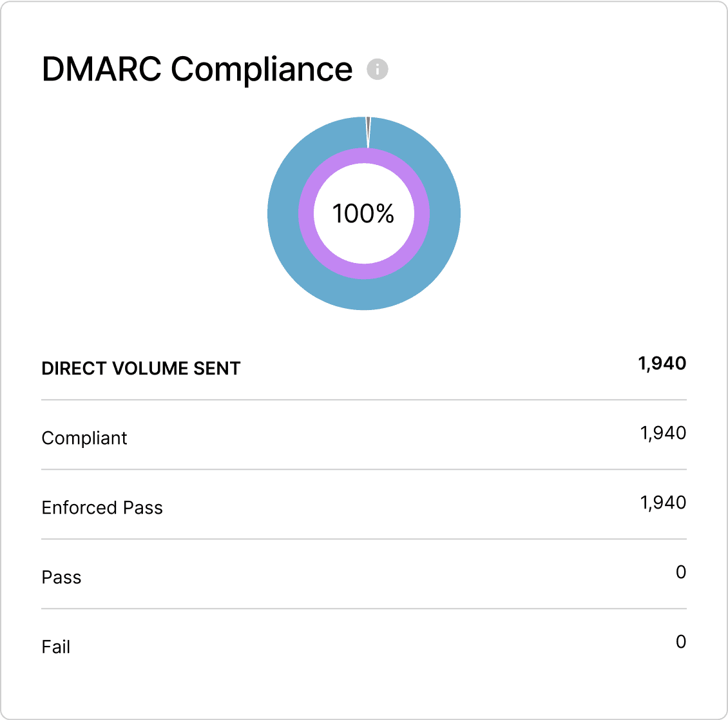This screenshot has height=720, width=728.
Task: Click the Enforced Pass value 1,940
Action: coord(662,503)
